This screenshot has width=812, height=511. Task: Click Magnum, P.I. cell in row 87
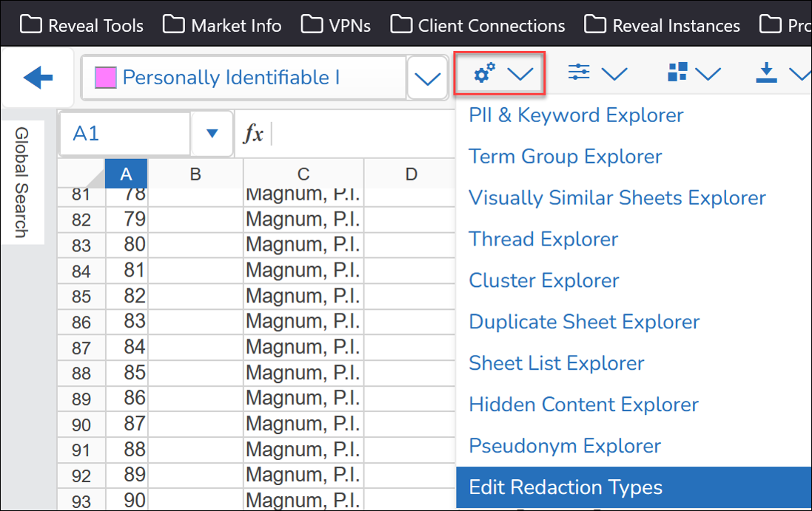pos(303,348)
